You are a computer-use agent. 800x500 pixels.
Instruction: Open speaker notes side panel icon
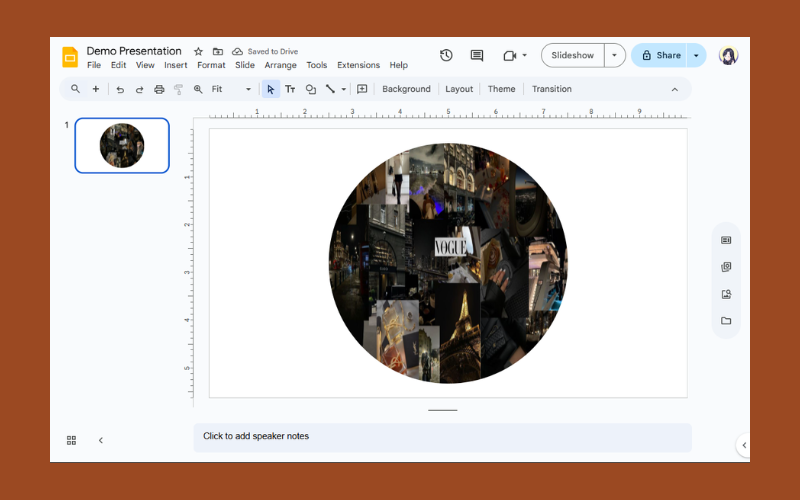pos(726,240)
